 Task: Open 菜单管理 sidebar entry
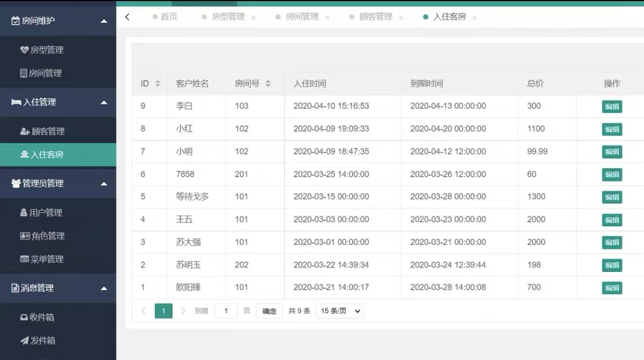[46, 259]
